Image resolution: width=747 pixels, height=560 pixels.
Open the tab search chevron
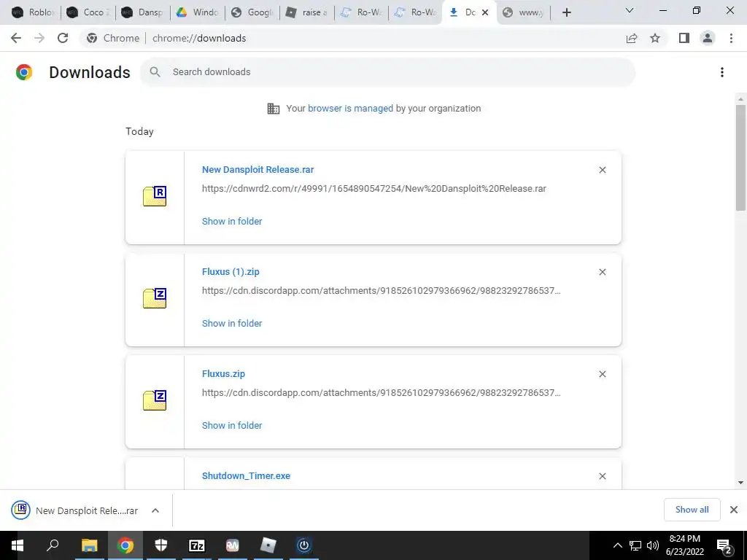click(x=630, y=10)
